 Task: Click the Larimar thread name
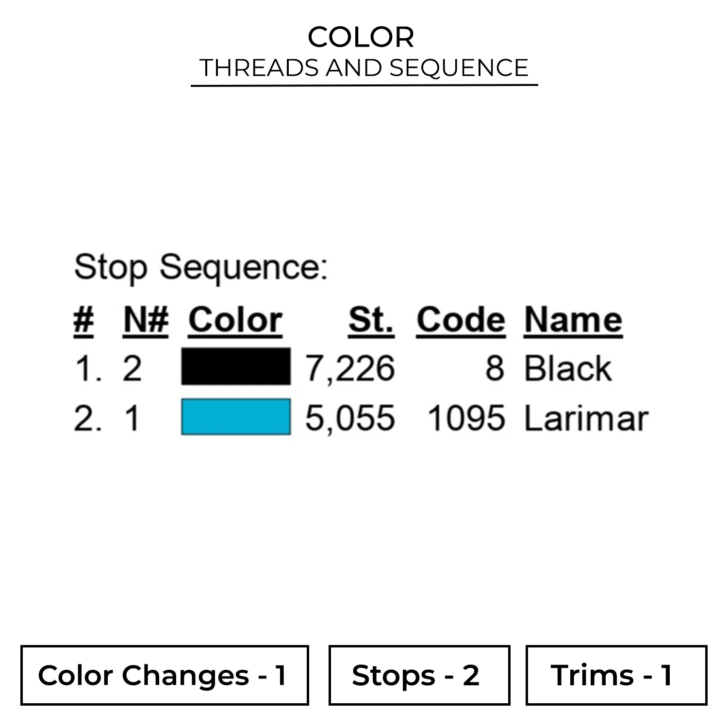(586, 418)
